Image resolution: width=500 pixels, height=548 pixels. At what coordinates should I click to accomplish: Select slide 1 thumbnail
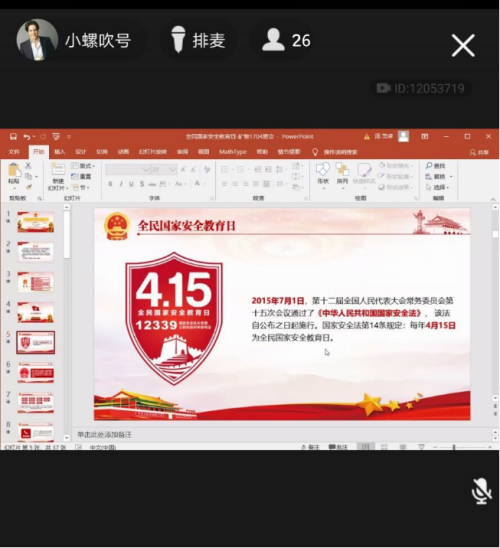[36, 222]
